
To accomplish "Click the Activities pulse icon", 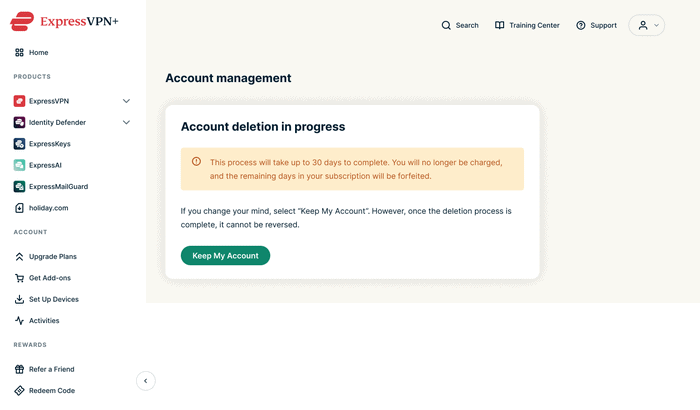I will click(19, 321).
